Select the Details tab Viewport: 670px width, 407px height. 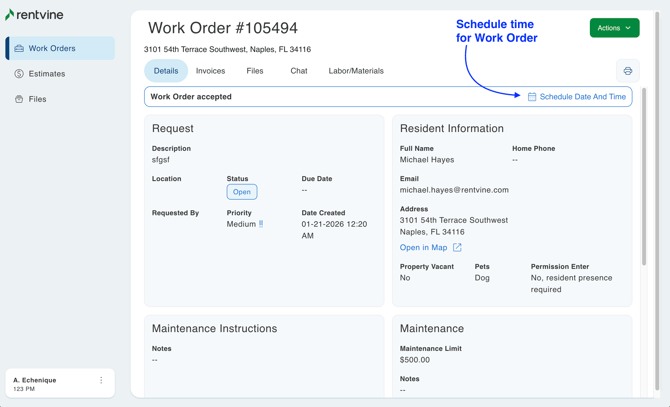(x=166, y=71)
